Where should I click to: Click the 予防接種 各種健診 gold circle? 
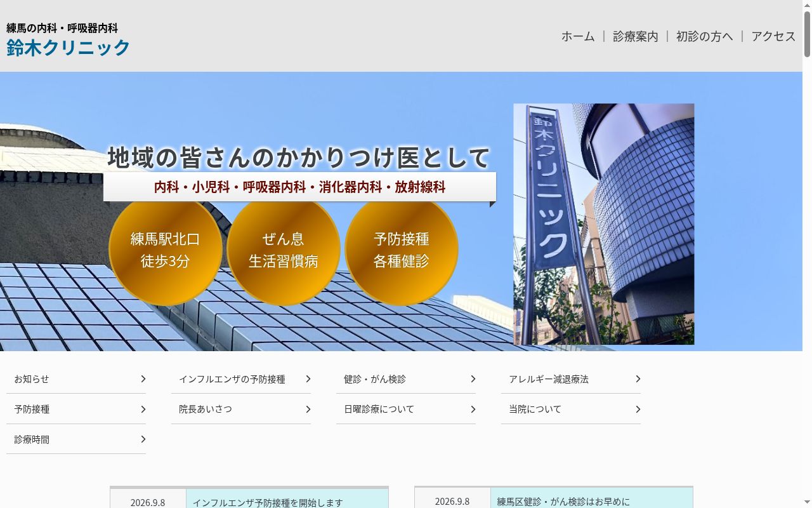[402, 250]
